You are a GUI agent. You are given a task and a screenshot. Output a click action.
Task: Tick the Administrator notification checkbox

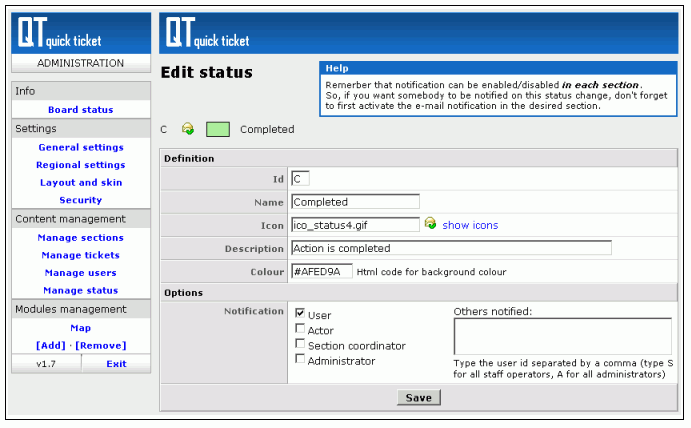(300, 360)
